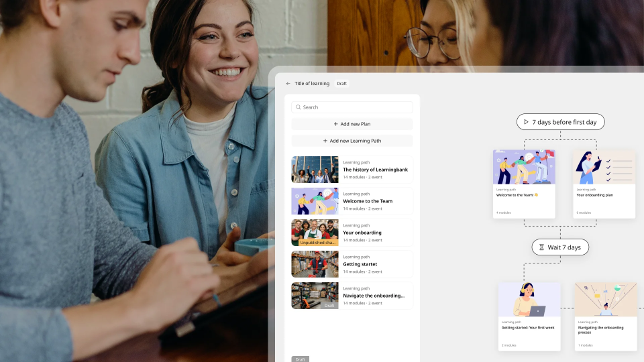The height and width of the screenshot is (362, 644).
Task: Select Your onboarding learning path item
Action: click(352, 233)
